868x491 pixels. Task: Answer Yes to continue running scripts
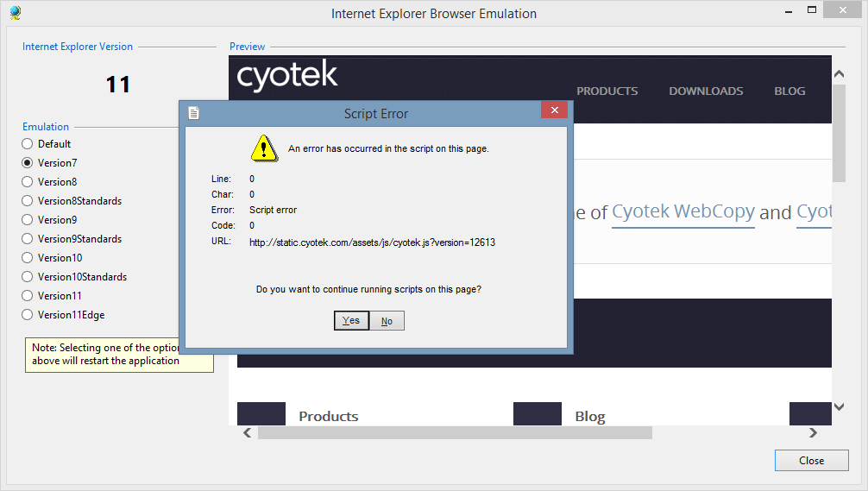[351, 320]
